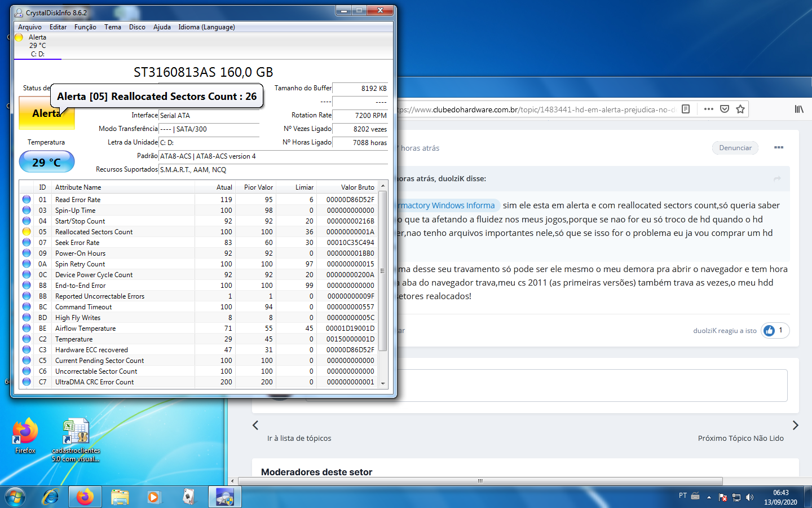The width and height of the screenshot is (812, 508).
Task: Open the volume control in system tray
Action: 749,497
